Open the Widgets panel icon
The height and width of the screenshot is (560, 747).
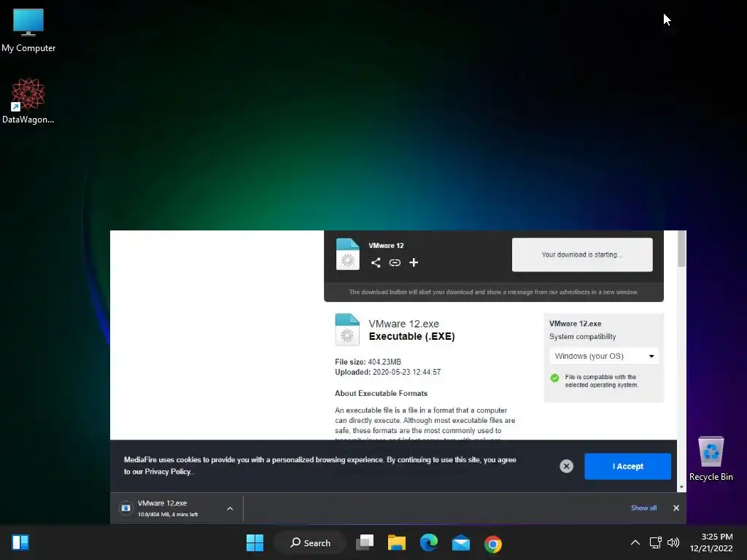click(x=20, y=542)
